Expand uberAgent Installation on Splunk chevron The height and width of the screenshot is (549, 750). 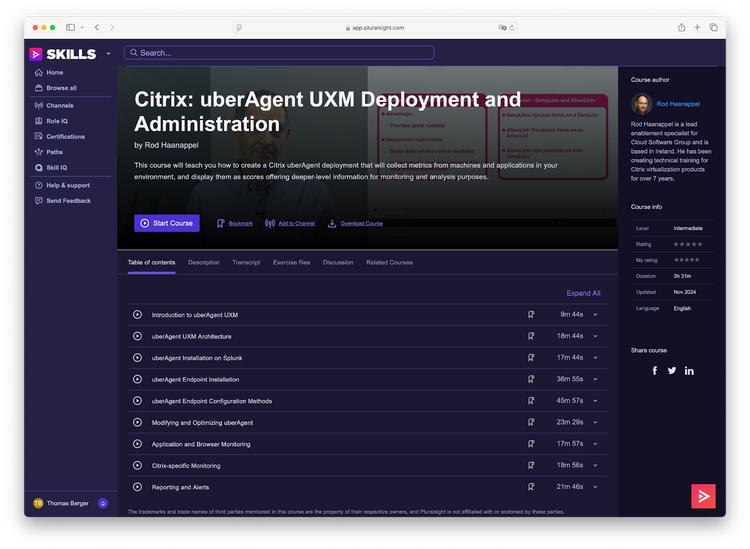596,358
